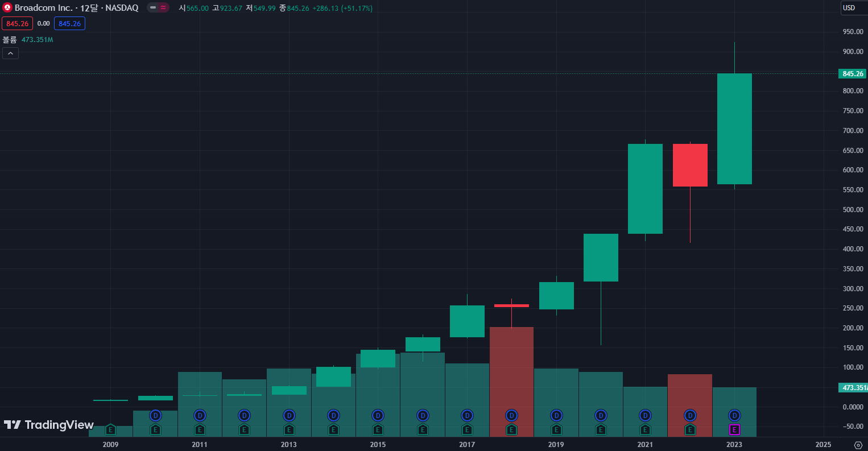Click the 2023 time axis label

pyautogui.click(x=734, y=445)
